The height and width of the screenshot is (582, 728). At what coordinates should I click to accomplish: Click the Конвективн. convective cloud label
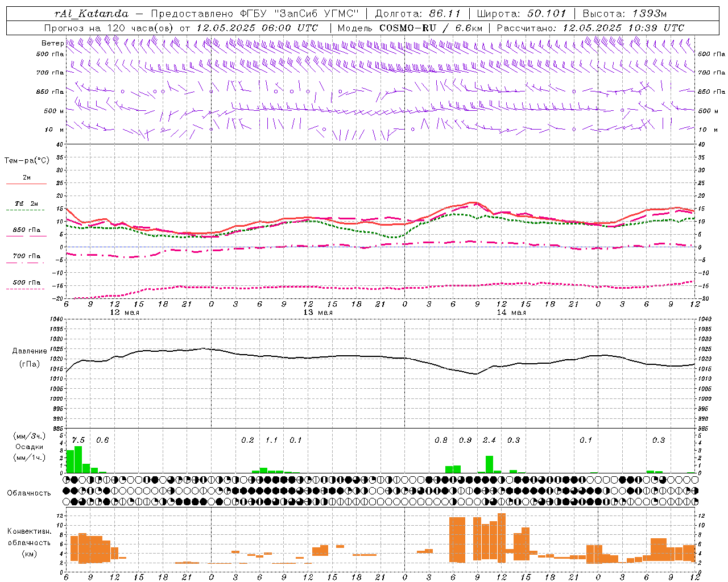(29, 531)
